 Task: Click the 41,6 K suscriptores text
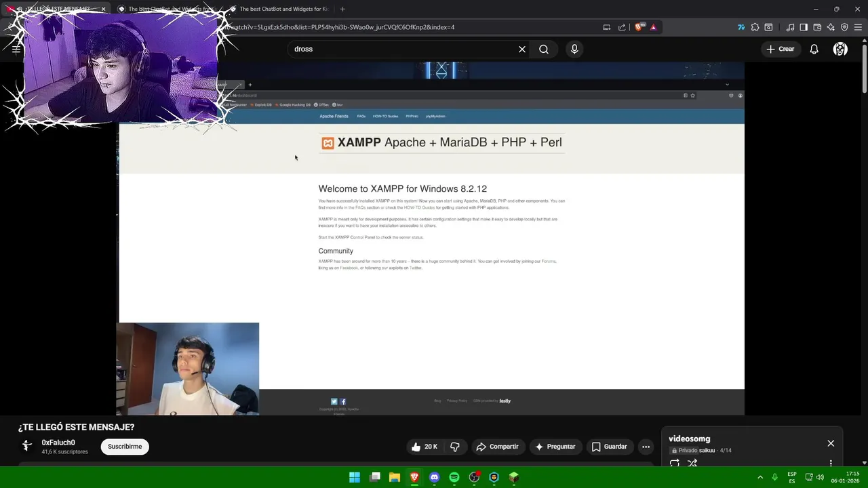coord(64,452)
